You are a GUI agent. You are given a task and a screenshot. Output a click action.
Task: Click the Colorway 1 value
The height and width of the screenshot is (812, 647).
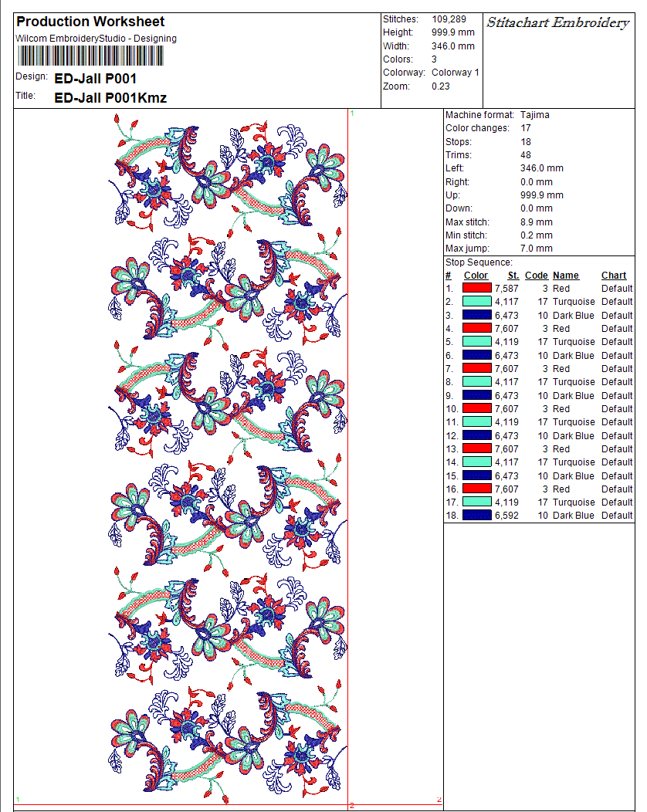456,73
